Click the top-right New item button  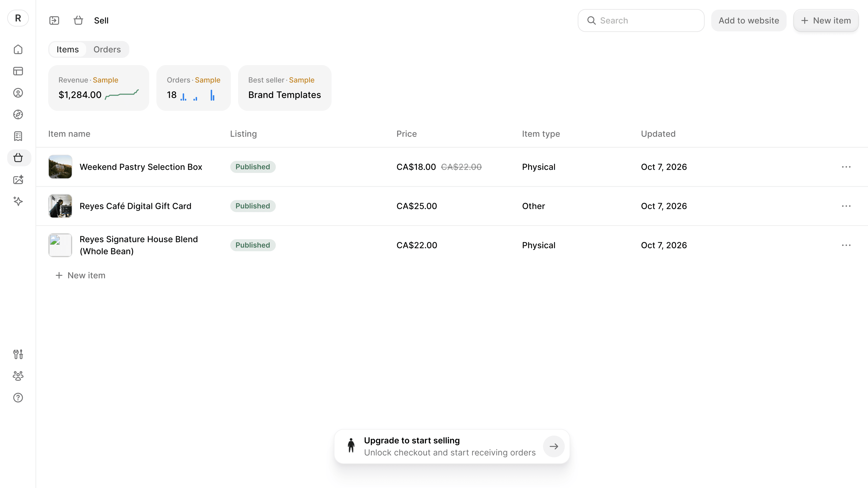(826, 21)
